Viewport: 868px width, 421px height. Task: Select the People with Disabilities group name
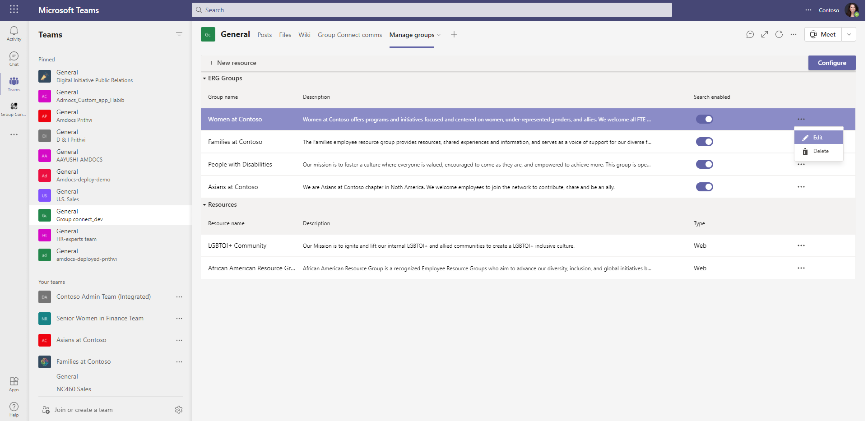[240, 164]
